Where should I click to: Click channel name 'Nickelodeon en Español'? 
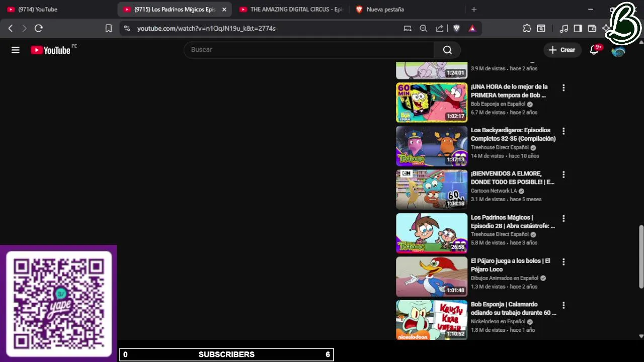coord(498,322)
